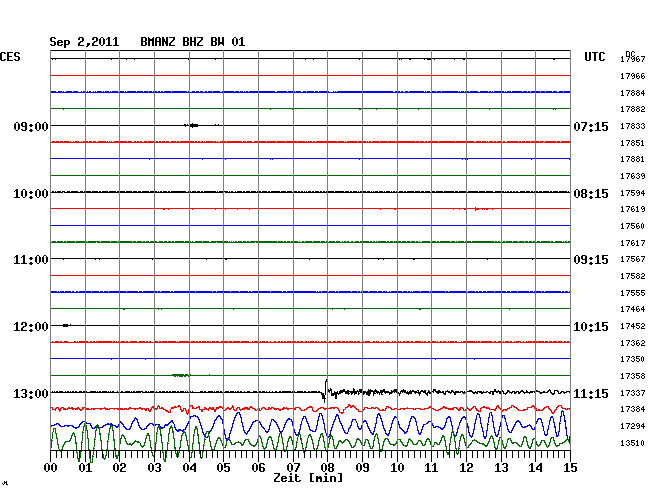Click the DC offset value 17358

coord(633,376)
